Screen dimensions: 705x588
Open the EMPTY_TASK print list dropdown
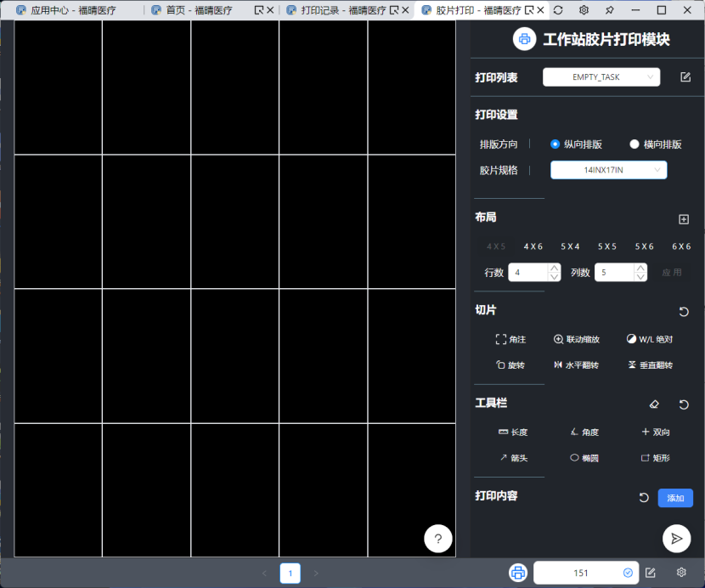pyautogui.click(x=601, y=77)
